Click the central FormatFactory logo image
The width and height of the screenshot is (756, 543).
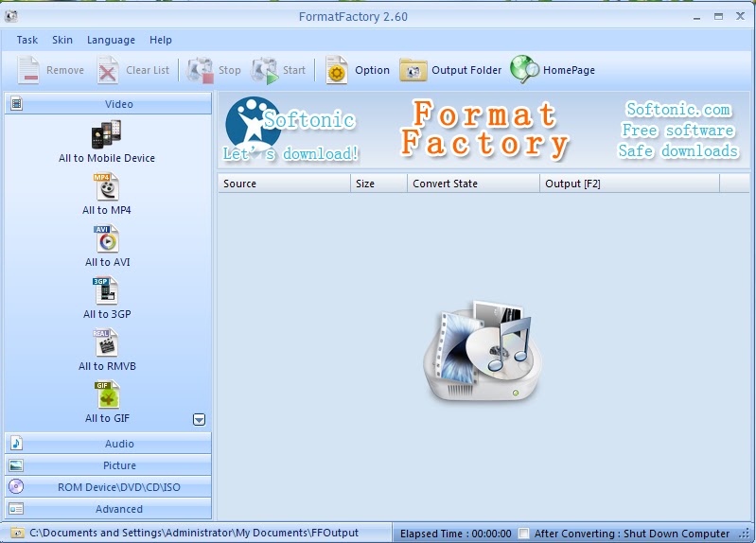coord(483,351)
